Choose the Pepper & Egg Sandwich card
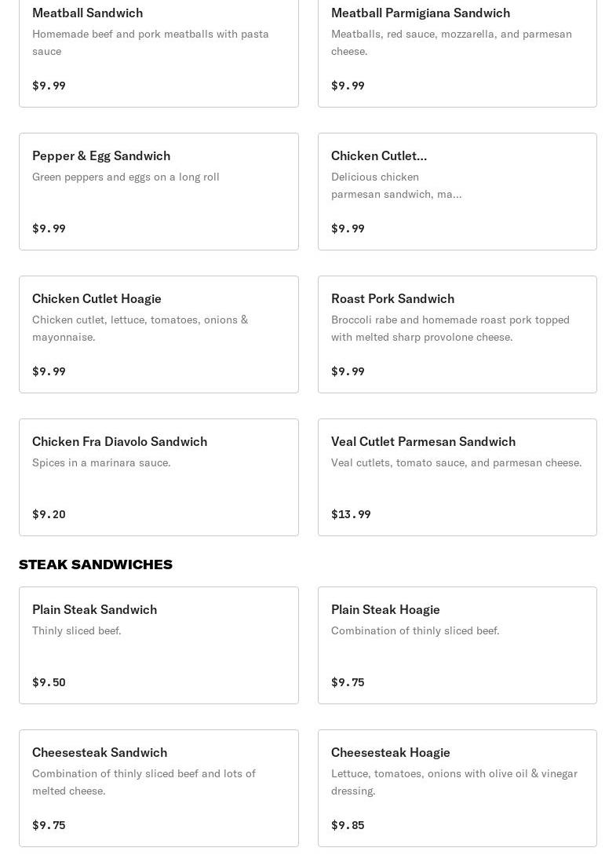This screenshot has height=855, width=616. 159,192
